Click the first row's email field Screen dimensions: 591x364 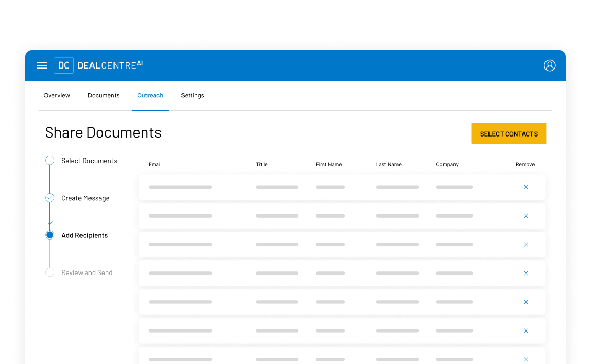click(180, 187)
